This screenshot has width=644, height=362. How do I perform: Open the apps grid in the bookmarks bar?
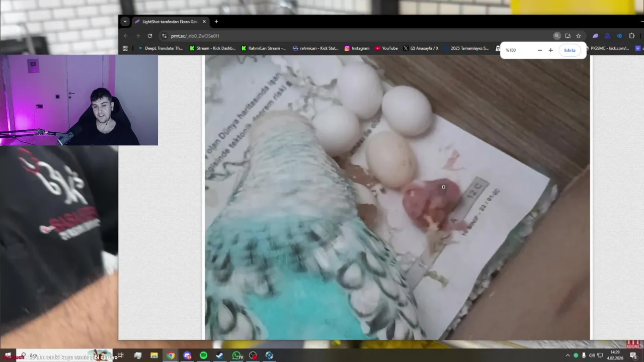pyautogui.click(x=125, y=48)
